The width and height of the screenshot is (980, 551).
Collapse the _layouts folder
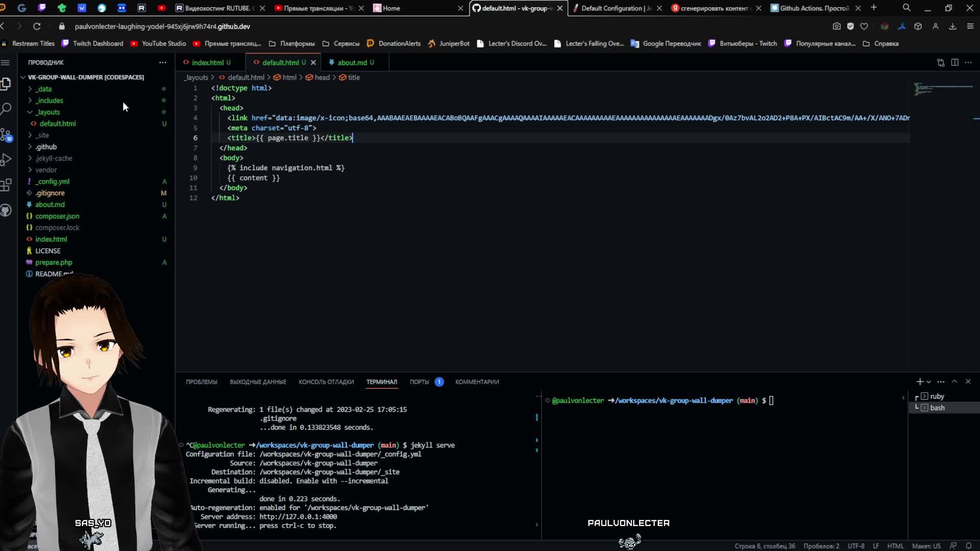(47, 112)
